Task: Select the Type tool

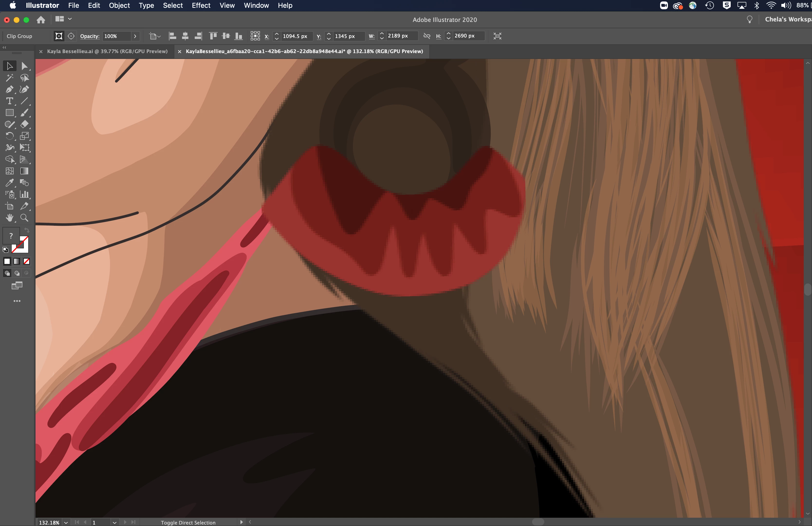Action: [9, 101]
